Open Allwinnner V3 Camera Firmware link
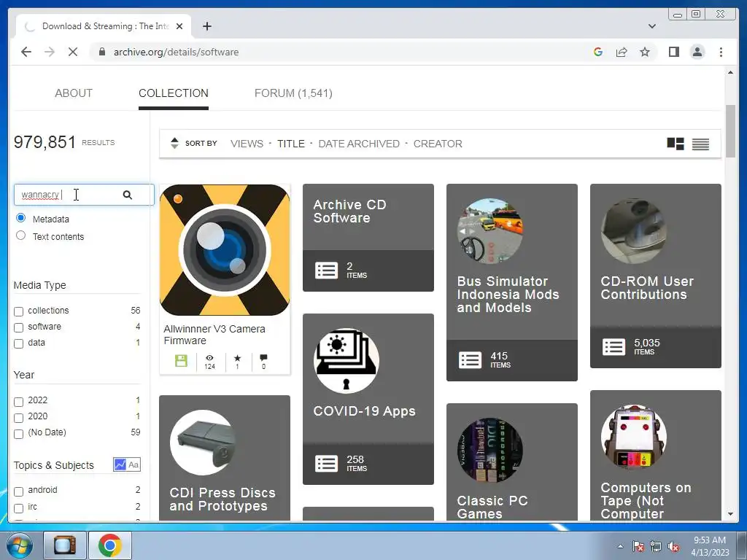The height and width of the screenshot is (560, 747). click(214, 335)
